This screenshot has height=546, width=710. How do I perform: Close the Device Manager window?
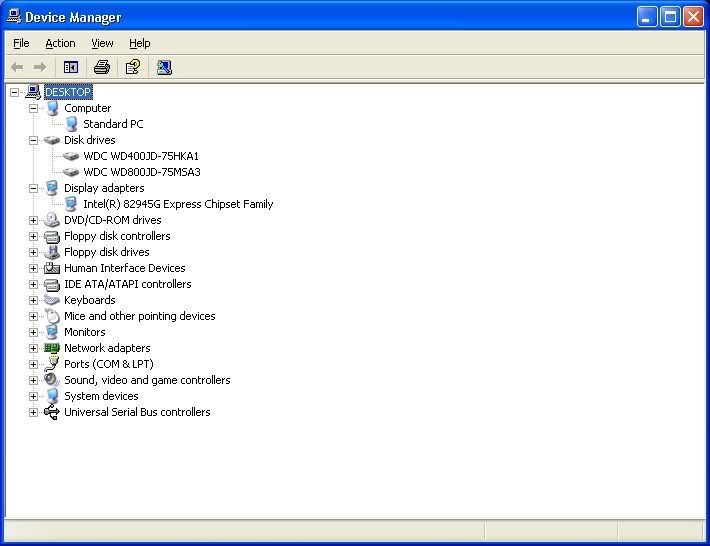coord(693,17)
